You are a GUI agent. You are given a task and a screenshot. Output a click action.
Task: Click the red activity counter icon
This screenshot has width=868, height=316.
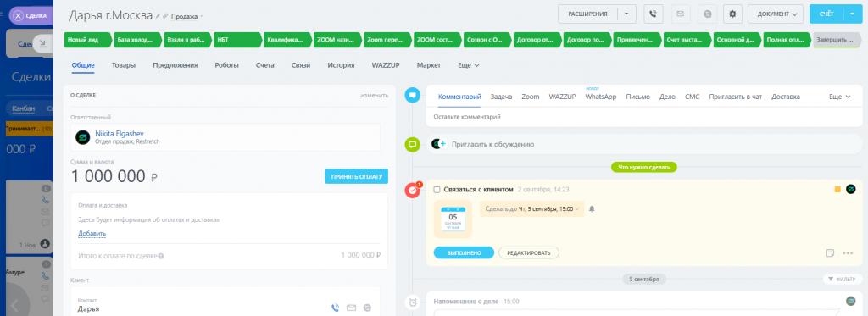coord(413,191)
